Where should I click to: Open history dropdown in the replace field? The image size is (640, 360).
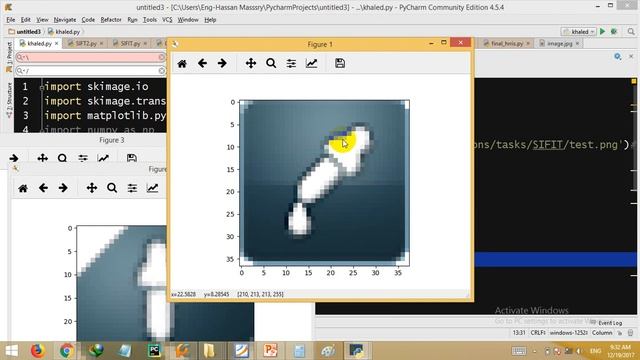[20, 71]
